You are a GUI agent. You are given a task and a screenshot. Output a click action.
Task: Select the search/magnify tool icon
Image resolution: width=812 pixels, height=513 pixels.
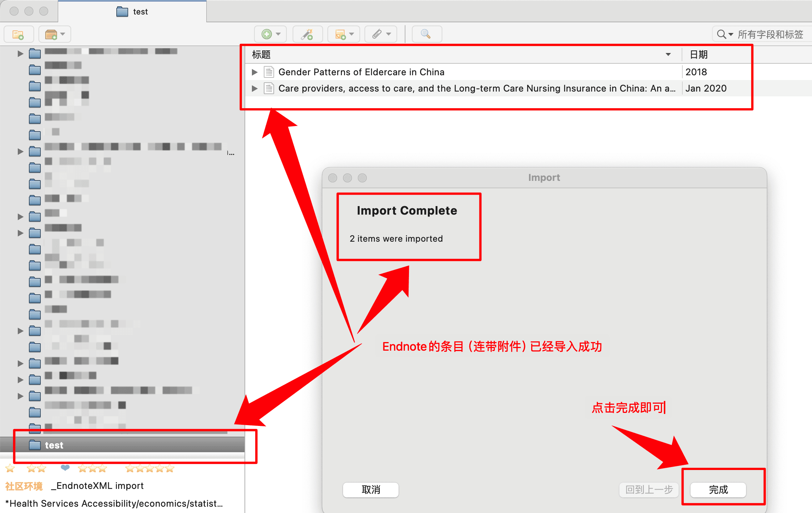[x=425, y=34]
